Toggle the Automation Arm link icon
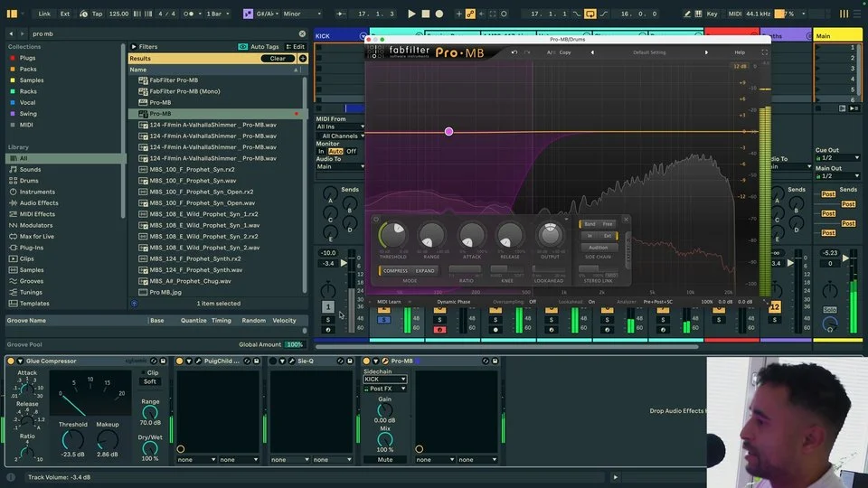The height and width of the screenshot is (488, 868). click(470, 14)
